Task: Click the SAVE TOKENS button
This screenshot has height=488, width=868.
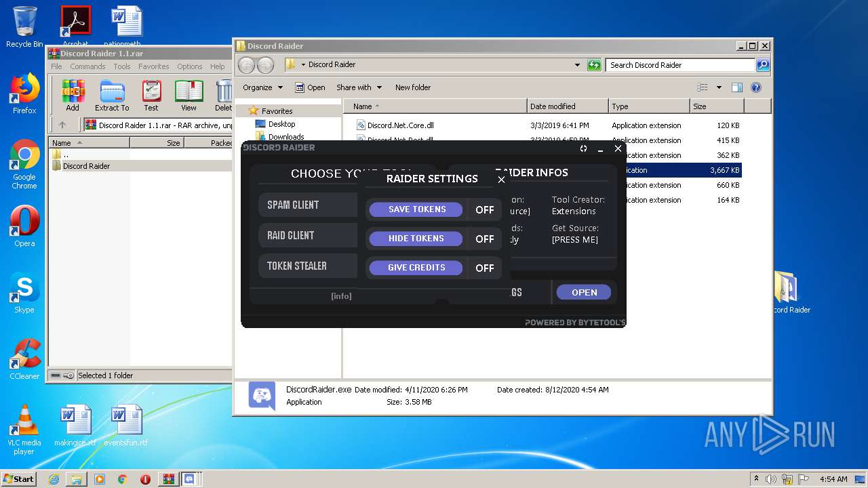Action: pyautogui.click(x=416, y=209)
